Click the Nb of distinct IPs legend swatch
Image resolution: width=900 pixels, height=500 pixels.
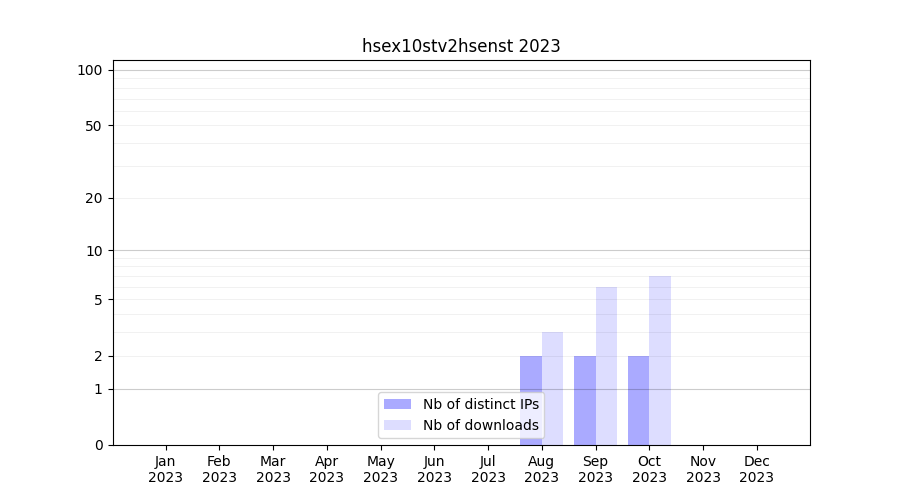[397, 404]
